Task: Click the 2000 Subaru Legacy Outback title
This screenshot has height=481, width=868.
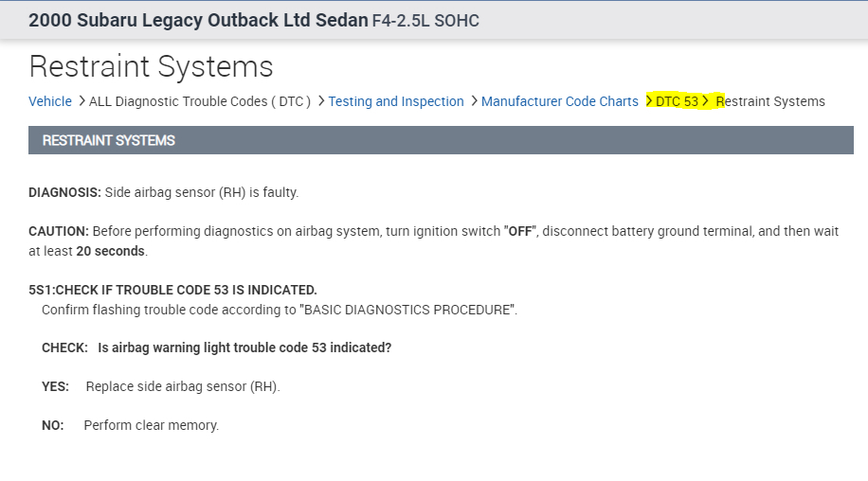Action: pyautogui.click(x=198, y=20)
